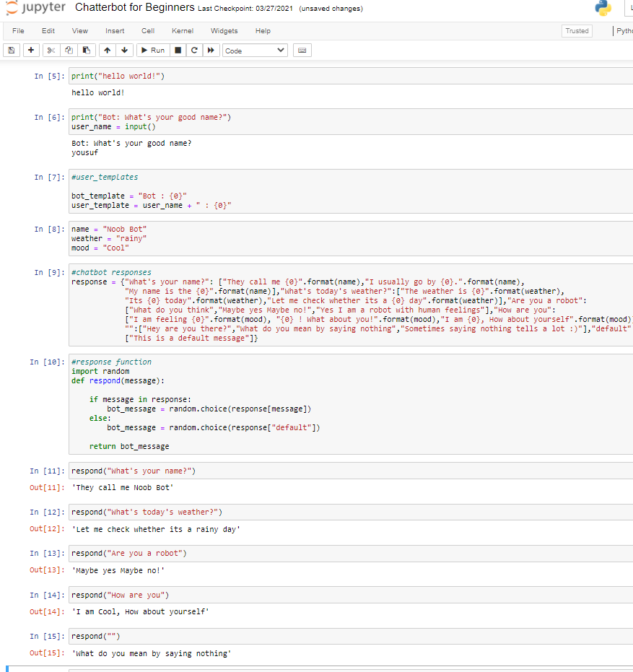Run the selected cell
Viewport: 633px width, 672px height.
point(153,51)
